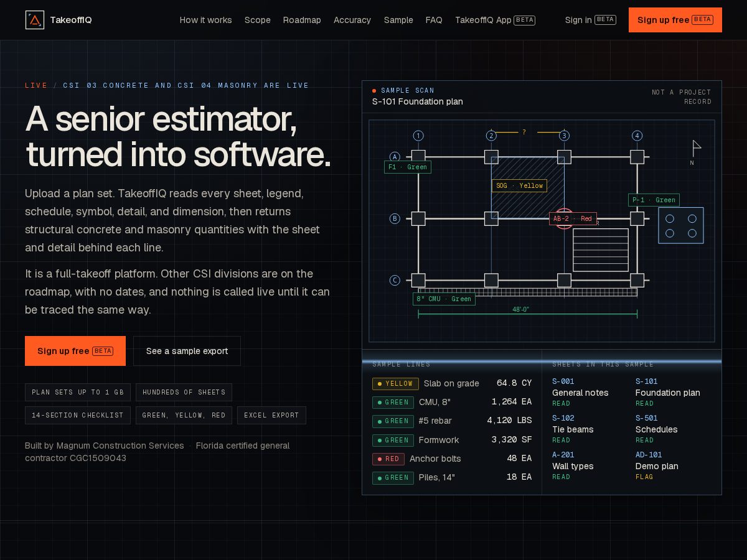Click the GREEN badge for #5 rebar
747x560 pixels.
tap(393, 421)
